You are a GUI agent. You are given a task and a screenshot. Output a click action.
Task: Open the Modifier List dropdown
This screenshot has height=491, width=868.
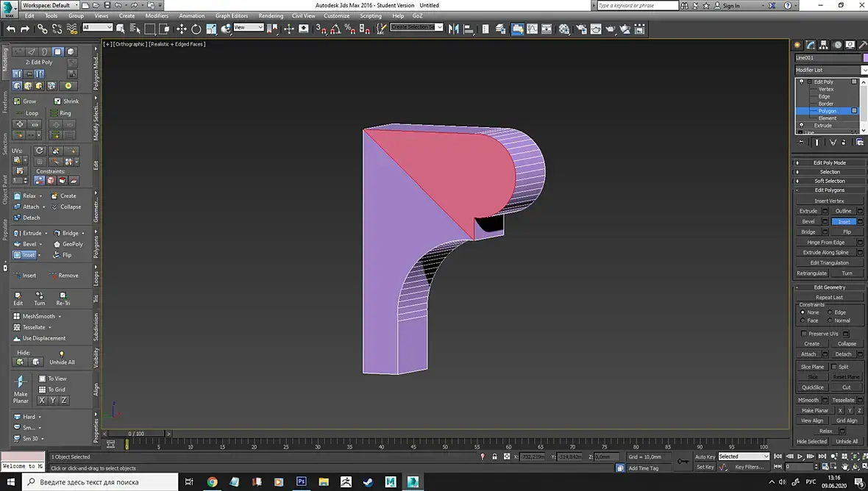pos(828,70)
